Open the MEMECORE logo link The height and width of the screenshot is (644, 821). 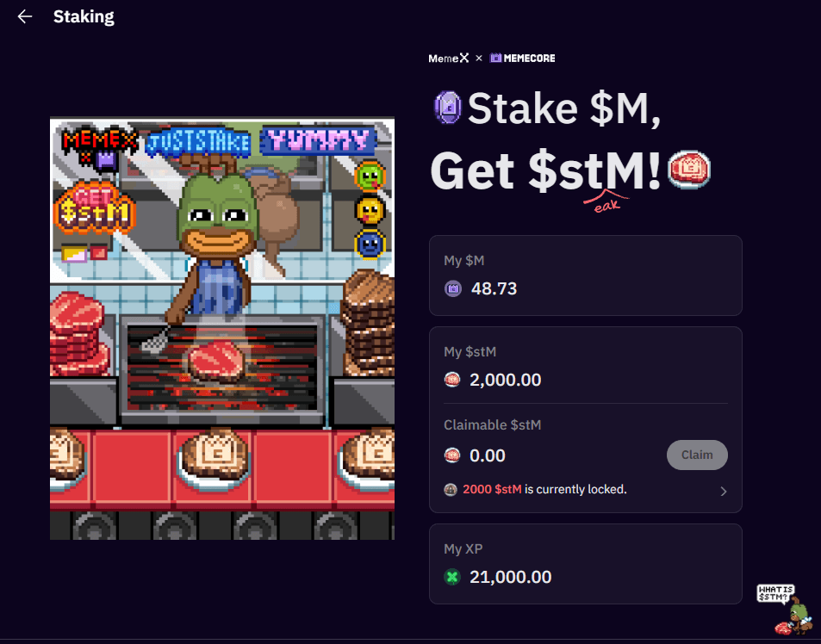click(523, 58)
